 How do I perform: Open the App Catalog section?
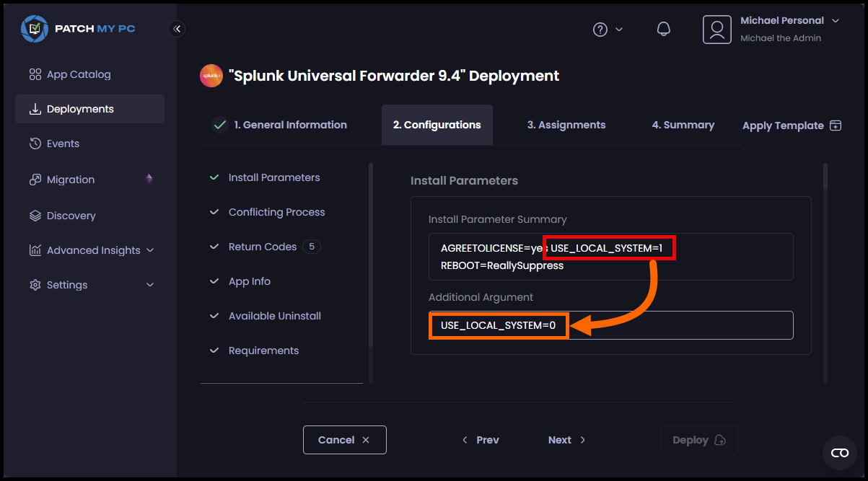78,74
